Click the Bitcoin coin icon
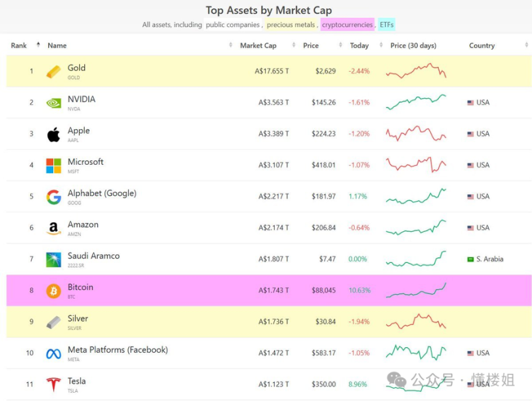 pos(54,291)
